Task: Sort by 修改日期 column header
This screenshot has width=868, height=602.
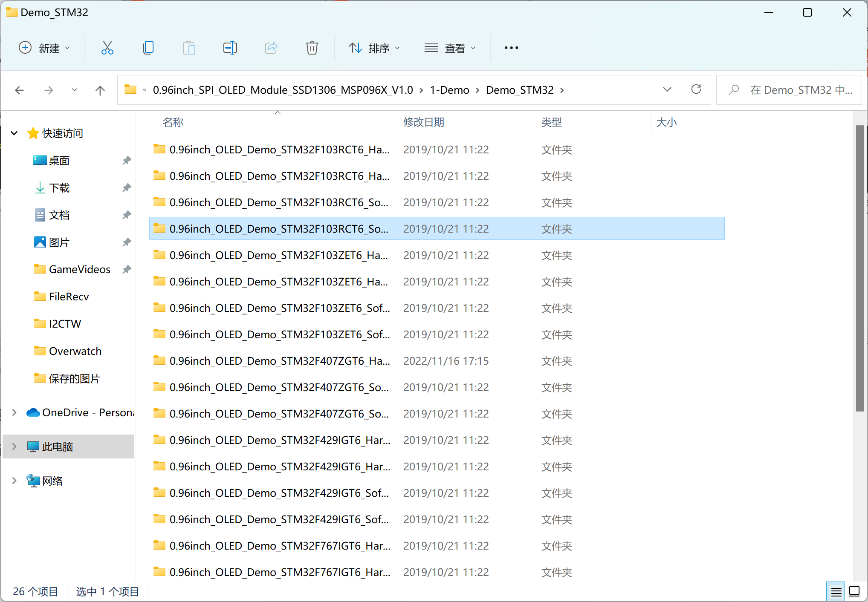Action: point(424,122)
